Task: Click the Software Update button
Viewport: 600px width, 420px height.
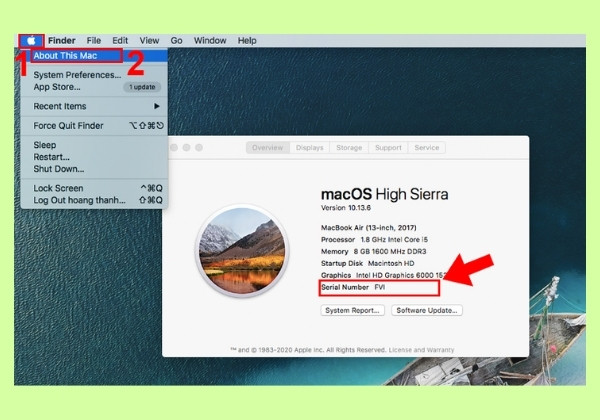Action: tap(427, 310)
